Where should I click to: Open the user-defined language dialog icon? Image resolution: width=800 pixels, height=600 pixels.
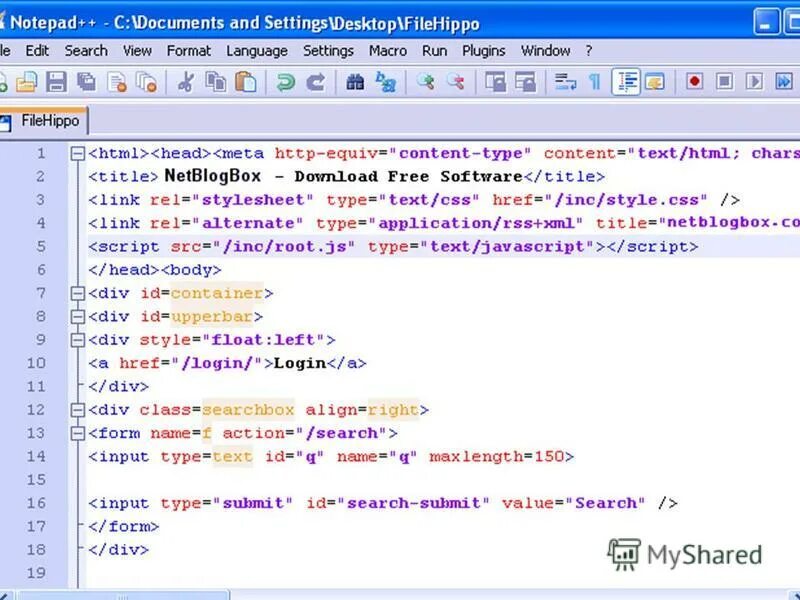click(x=655, y=82)
